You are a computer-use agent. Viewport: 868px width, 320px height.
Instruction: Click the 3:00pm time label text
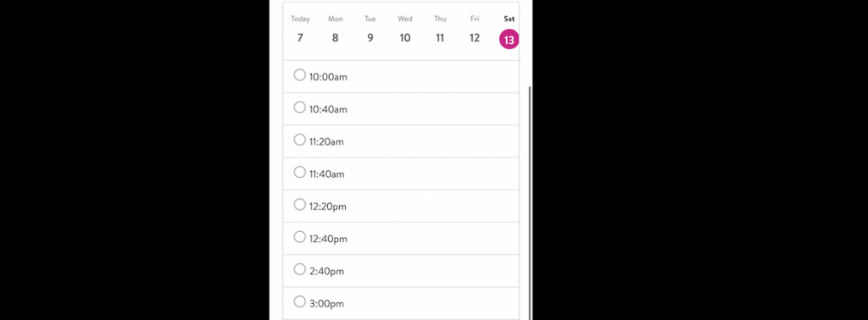click(x=326, y=303)
